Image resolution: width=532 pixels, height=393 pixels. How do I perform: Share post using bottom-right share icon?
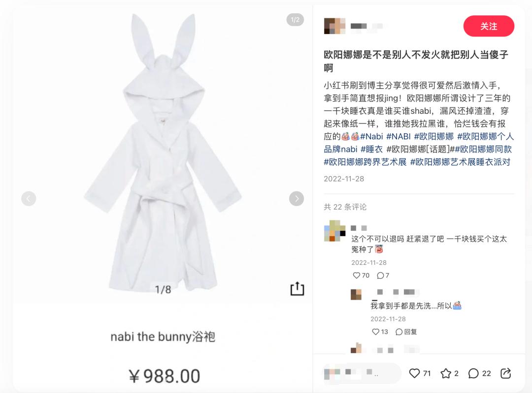click(505, 373)
